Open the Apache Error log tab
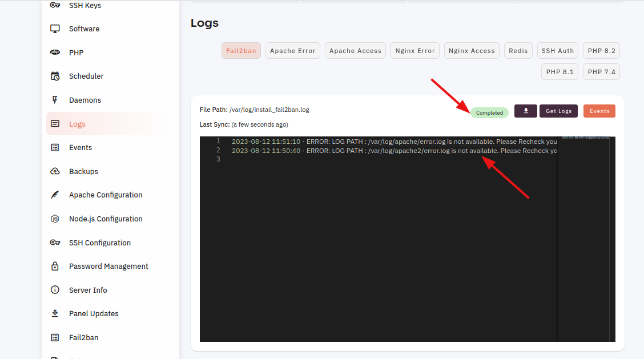 pyautogui.click(x=293, y=51)
